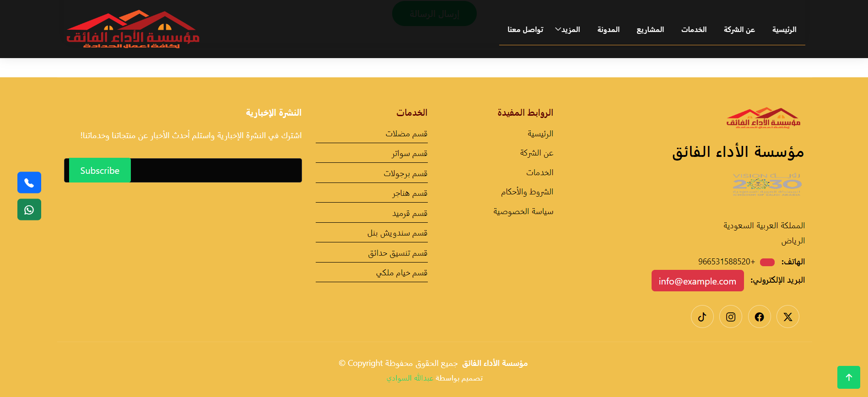This screenshot has width=868, height=397.
Task: Click the red swatch beside the phone number
Action: (x=767, y=262)
